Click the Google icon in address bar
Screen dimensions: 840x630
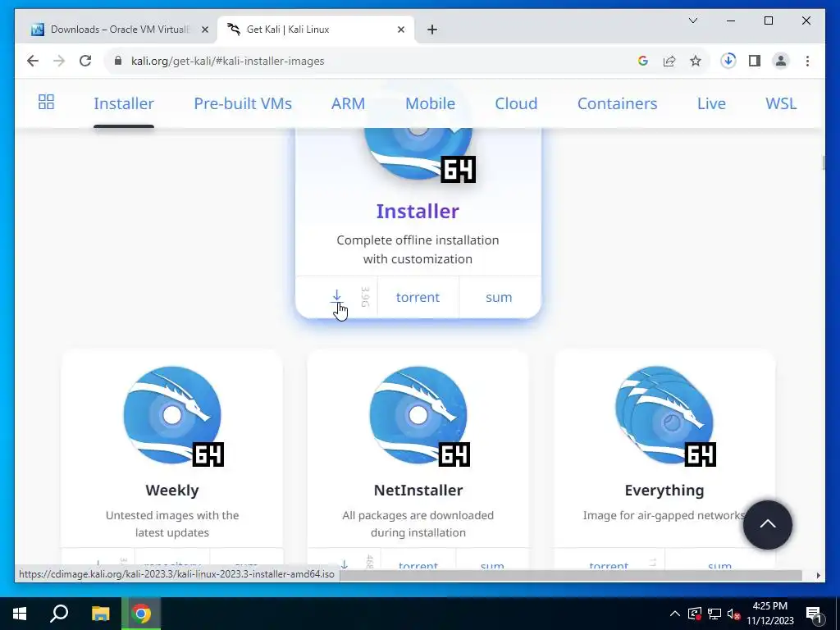pyautogui.click(x=643, y=61)
